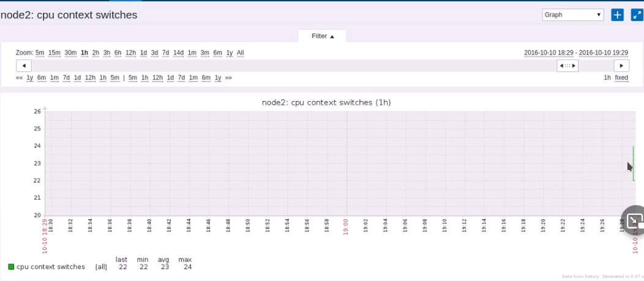644x281 pixels.
Task: Open fullscreen mode with the expand icon
Action: click(637, 15)
